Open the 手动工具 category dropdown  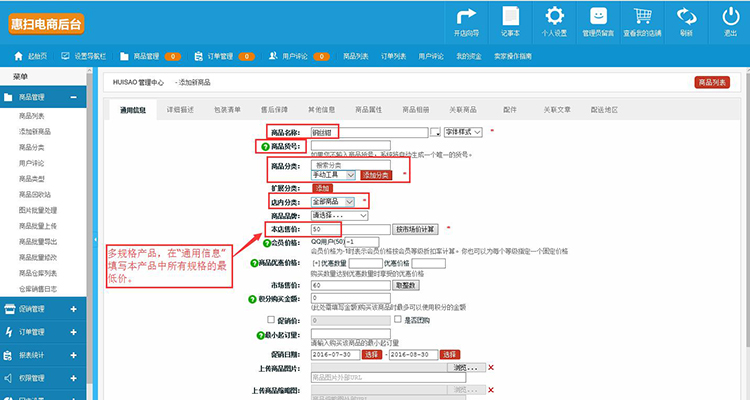point(333,175)
